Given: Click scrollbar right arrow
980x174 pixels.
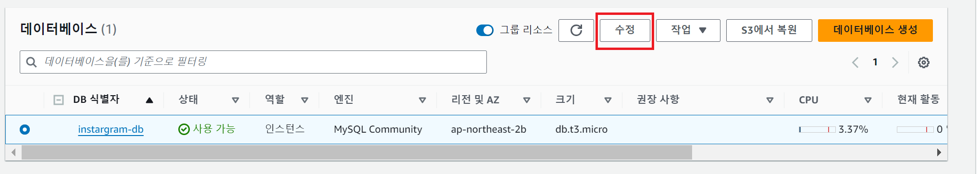Looking at the screenshot, I should [x=939, y=152].
